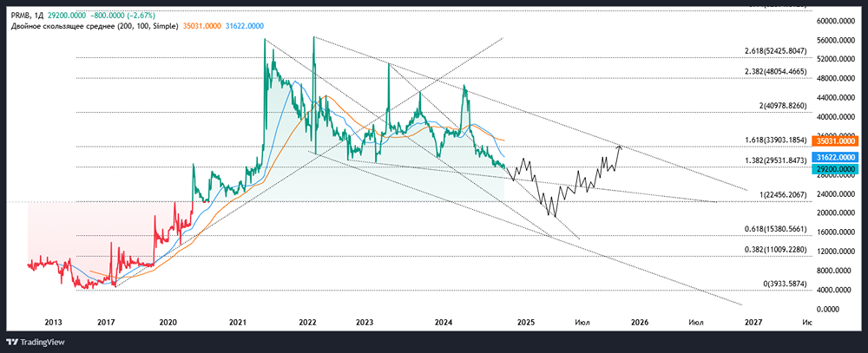
Task: Click the 0.618(15380.5661) Fibonacci label
Action: (775, 229)
